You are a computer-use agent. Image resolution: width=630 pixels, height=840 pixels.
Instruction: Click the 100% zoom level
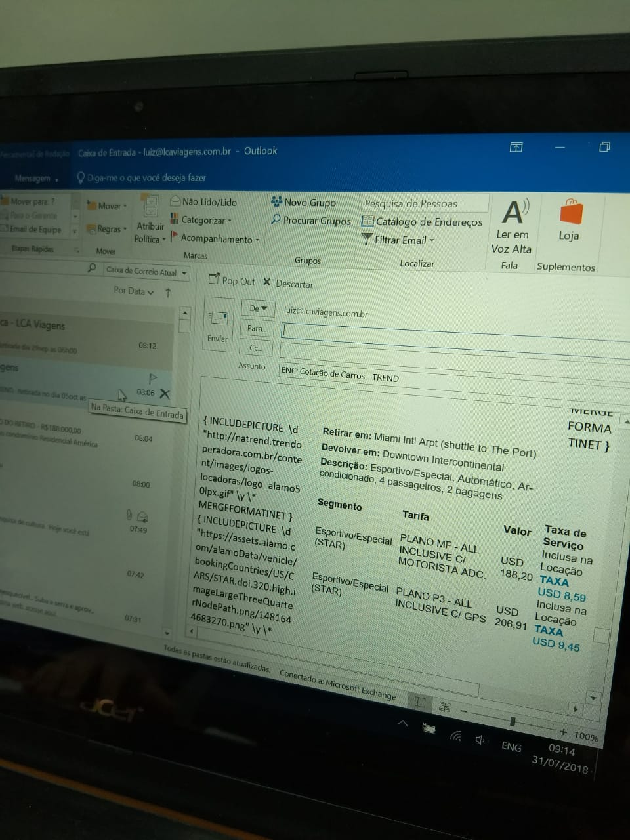pos(586,736)
